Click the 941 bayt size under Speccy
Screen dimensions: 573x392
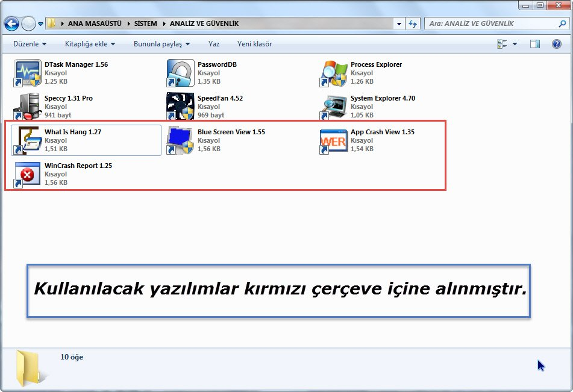tap(58, 115)
